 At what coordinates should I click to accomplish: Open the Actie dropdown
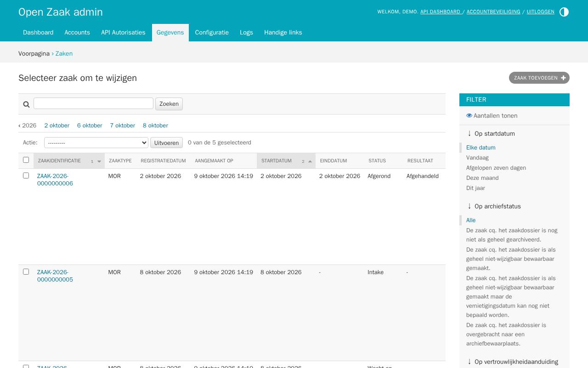click(x=96, y=143)
